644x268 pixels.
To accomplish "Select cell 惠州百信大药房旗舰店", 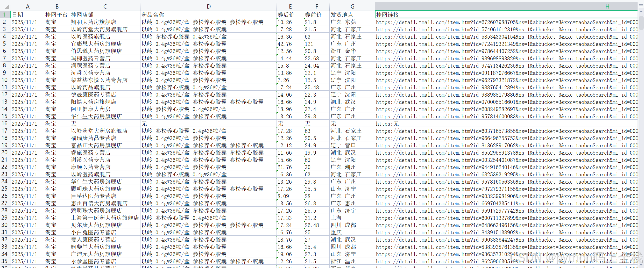I will pos(105,203).
